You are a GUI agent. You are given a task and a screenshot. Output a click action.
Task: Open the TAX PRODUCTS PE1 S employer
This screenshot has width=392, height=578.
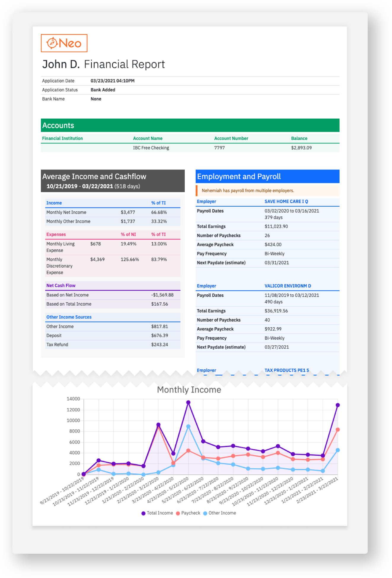pyautogui.click(x=287, y=370)
